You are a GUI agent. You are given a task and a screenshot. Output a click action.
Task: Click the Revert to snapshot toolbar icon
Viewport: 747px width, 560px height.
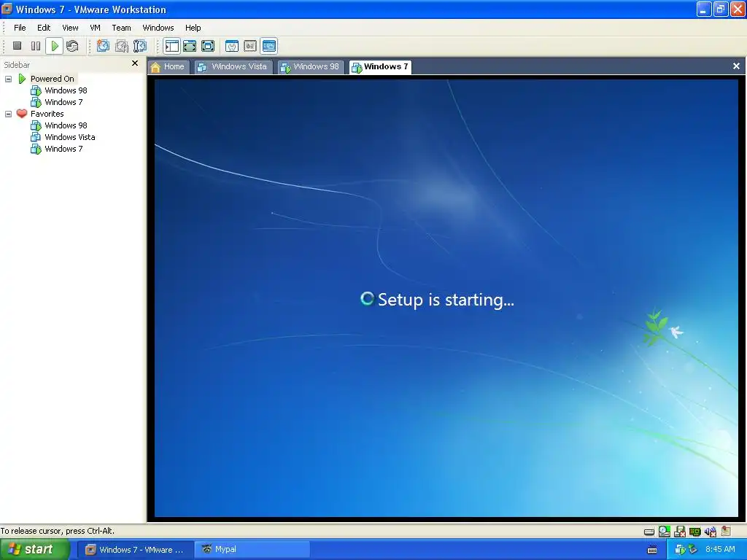click(122, 46)
